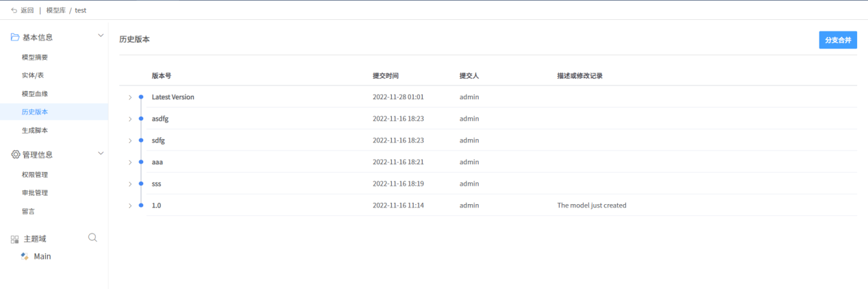
Task: Click the 模型库 breadcrumb
Action: (x=55, y=10)
